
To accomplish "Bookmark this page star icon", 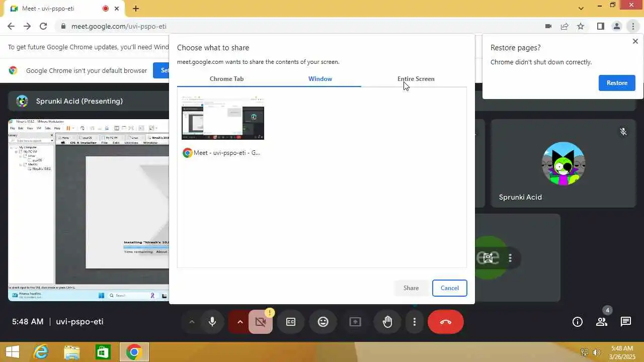I will pos(581,26).
